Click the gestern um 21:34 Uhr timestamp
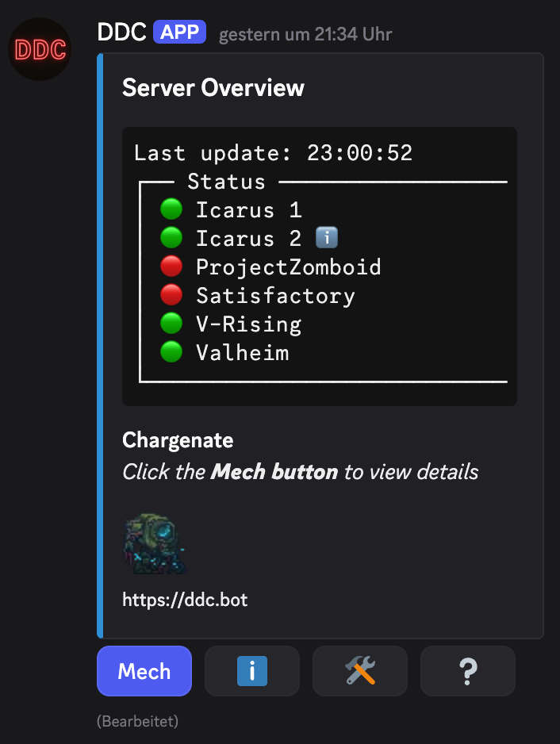The image size is (560, 744). click(x=305, y=34)
